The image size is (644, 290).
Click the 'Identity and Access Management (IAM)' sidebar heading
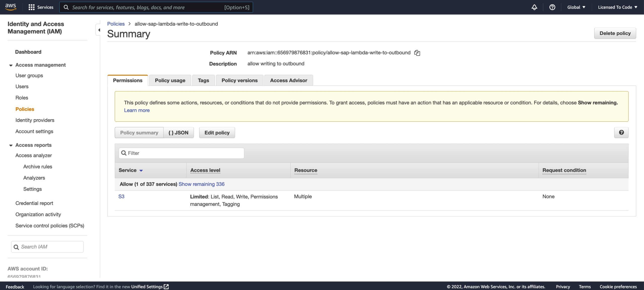[x=36, y=28]
